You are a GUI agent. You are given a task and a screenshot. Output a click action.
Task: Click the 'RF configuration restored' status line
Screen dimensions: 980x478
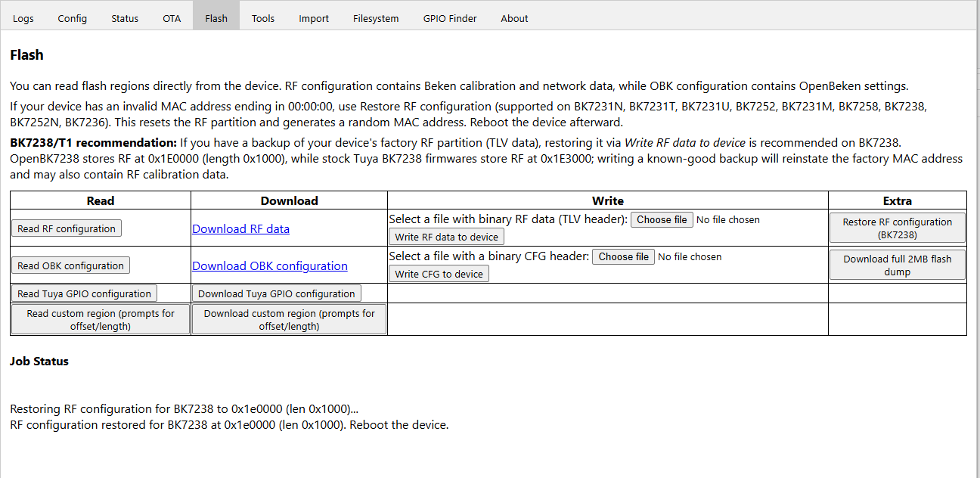(229, 425)
